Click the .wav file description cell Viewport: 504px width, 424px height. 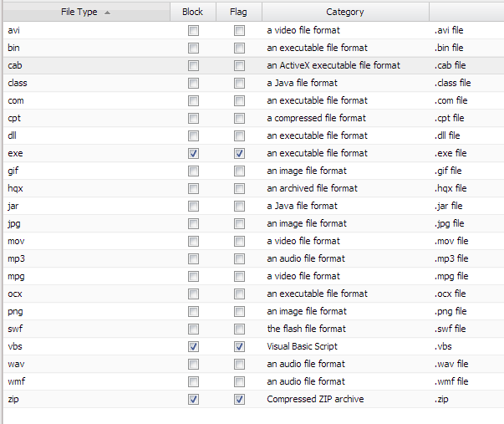coord(451,364)
